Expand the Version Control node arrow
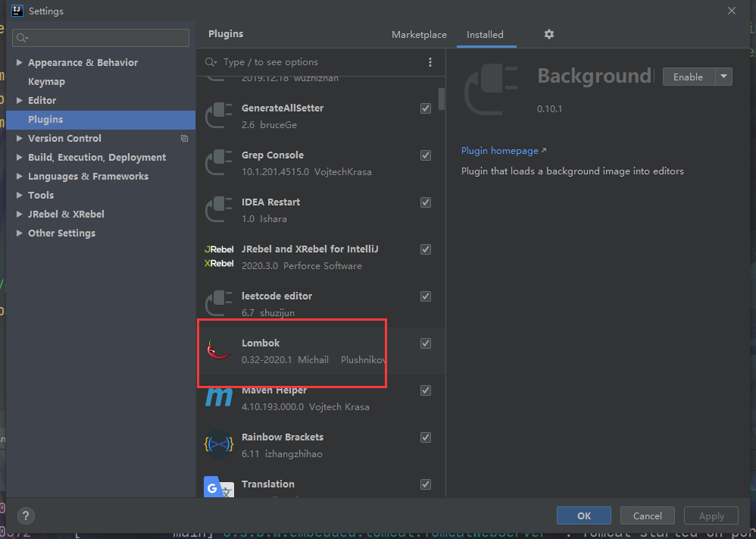 coord(19,139)
